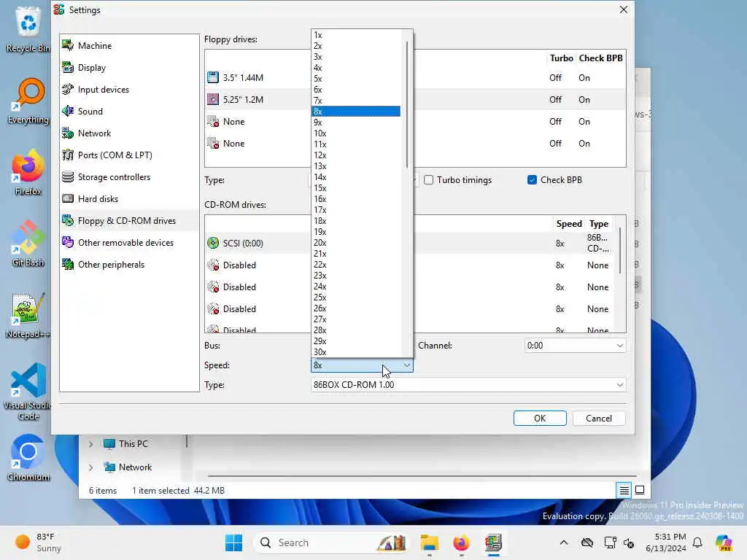The height and width of the screenshot is (560, 747).
Task: Select the 5.25" 1.2M floppy drive row
Action: 258,99
